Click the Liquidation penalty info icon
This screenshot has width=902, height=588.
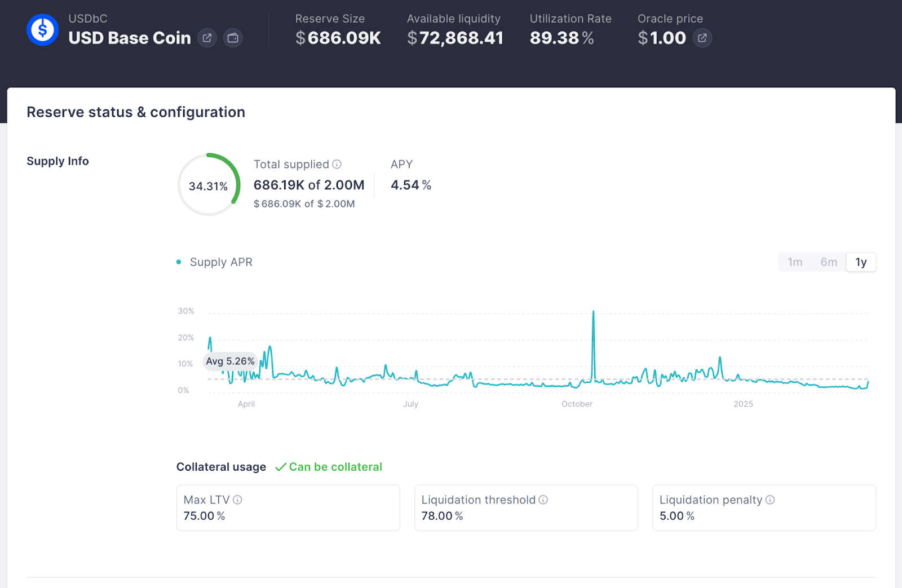770,499
